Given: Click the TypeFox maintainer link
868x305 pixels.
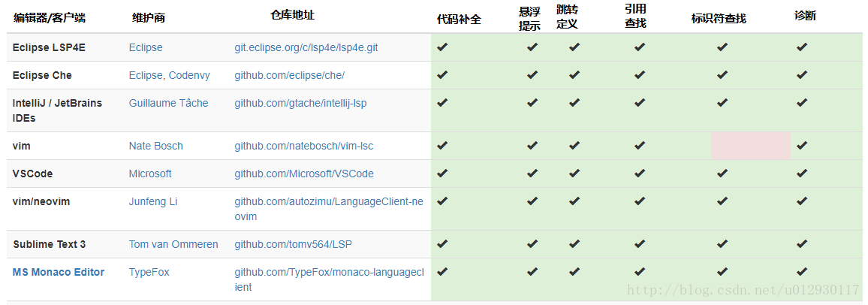Looking at the screenshot, I should click(149, 273).
